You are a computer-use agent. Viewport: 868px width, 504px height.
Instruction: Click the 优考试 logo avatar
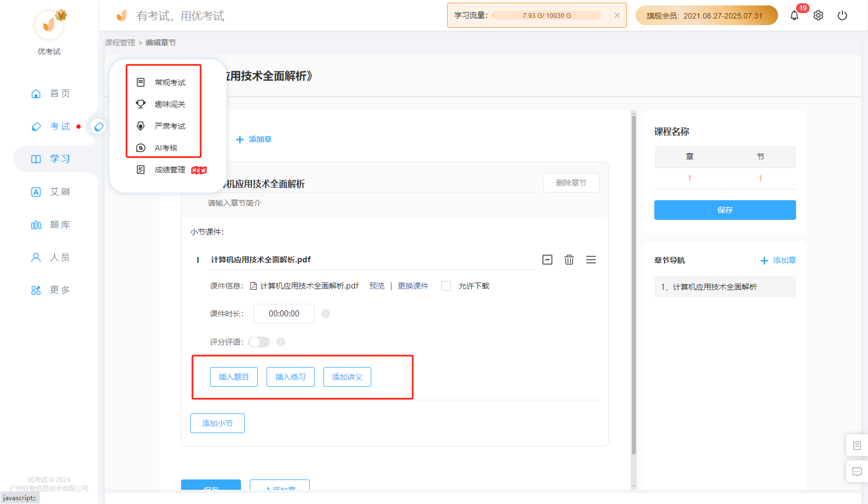click(x=49, y=25)
